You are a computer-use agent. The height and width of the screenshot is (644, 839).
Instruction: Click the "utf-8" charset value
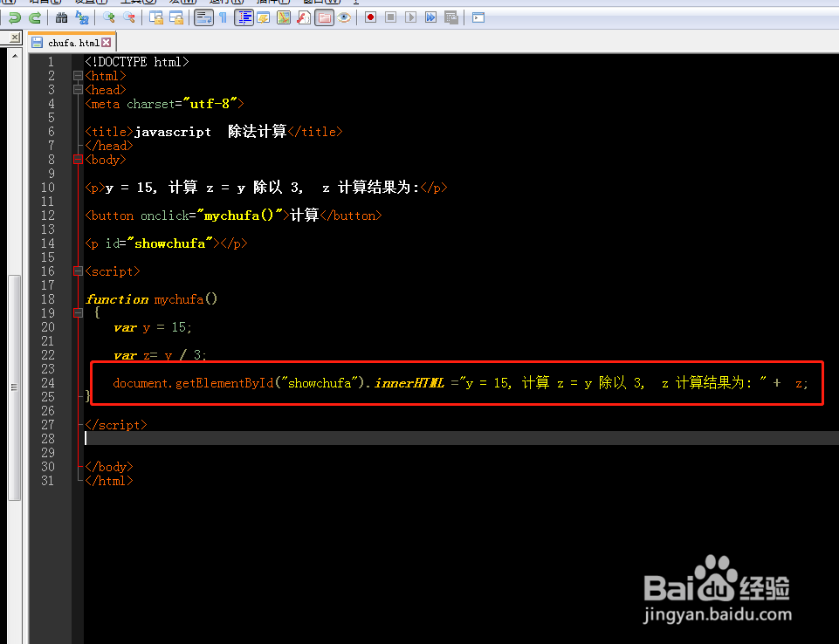tap(214, 104)
